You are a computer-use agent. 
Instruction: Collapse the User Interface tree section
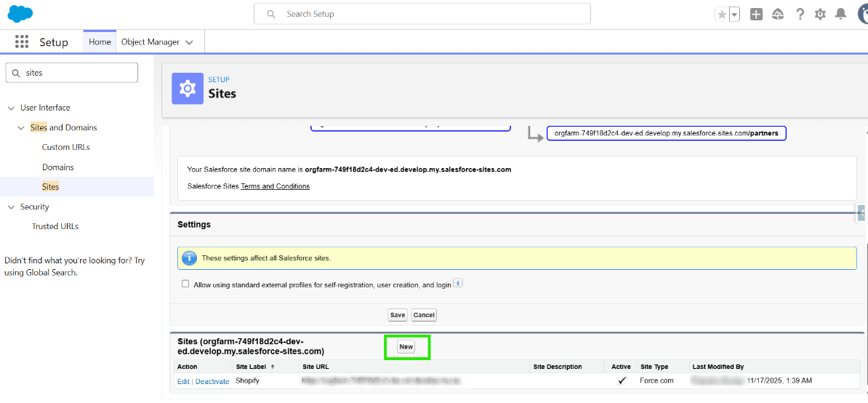(x=11, y=108)
